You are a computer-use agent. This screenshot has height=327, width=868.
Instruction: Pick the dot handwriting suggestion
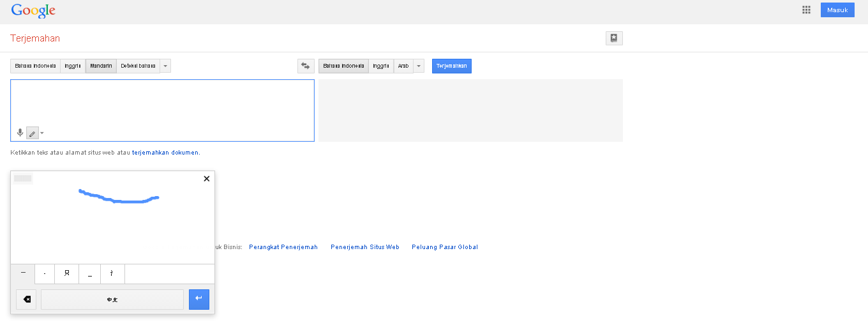pos(45,273)
